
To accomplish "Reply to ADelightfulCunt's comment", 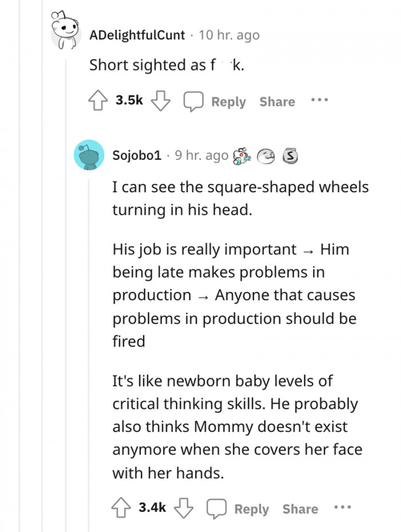I will pyautogui.click(x=228, y=101).
